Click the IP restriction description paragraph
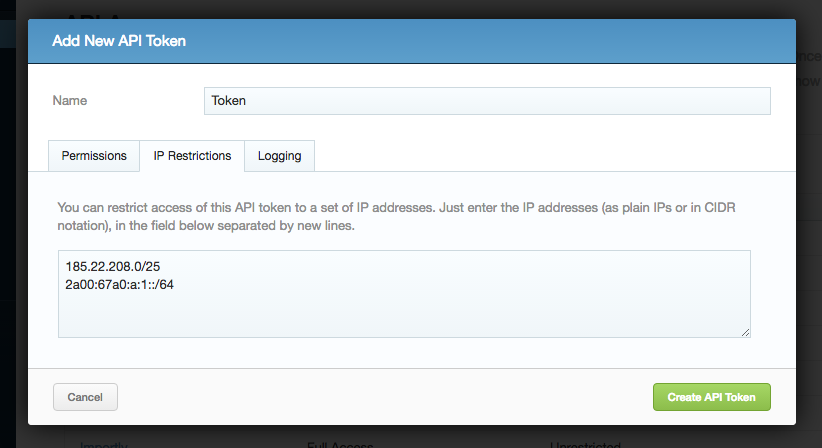Screen dimensions: 822x448 click(x=396, y=216)
